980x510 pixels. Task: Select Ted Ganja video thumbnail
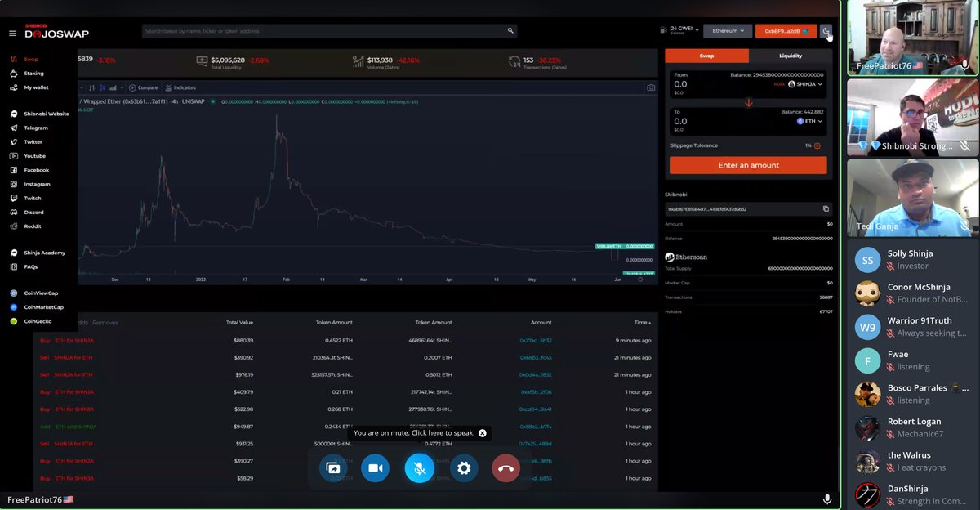[x=912, y=197]
